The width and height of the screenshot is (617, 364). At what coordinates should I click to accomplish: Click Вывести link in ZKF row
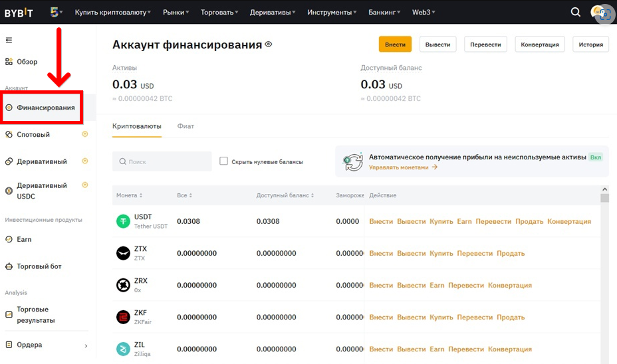pyautogui.click(x=411, y=317)
